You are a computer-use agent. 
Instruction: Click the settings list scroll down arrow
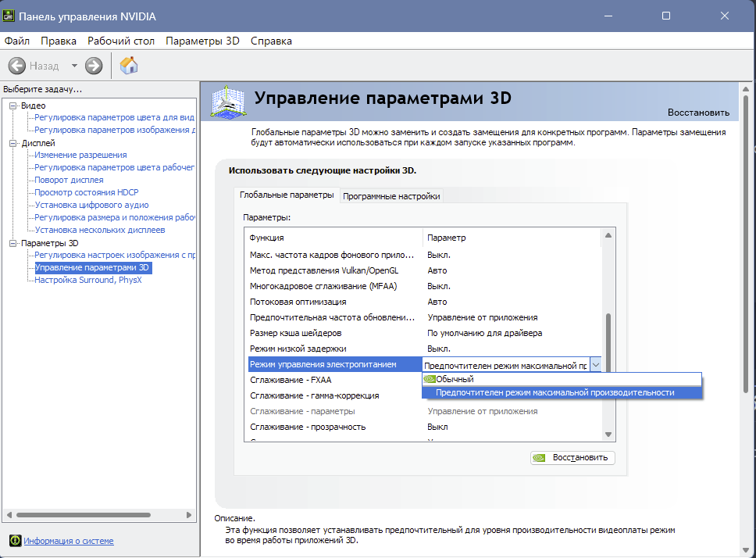coord(608,435)
